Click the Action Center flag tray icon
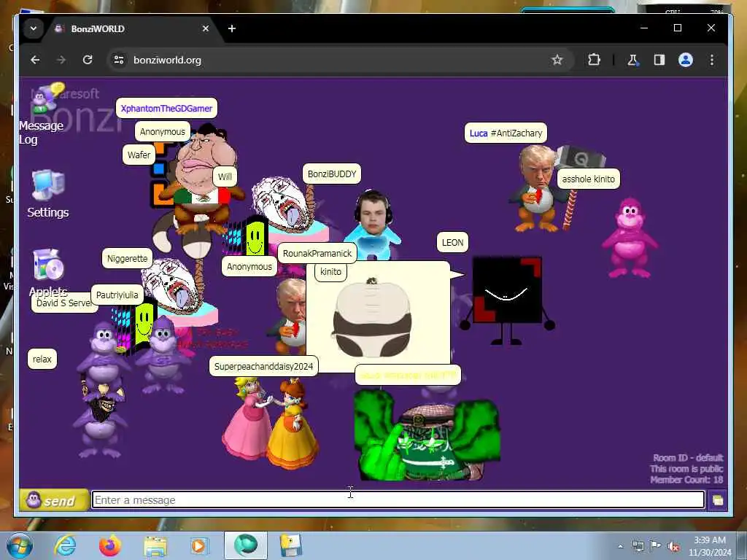This screenshot has width=747, height=560. pos(656,546)
